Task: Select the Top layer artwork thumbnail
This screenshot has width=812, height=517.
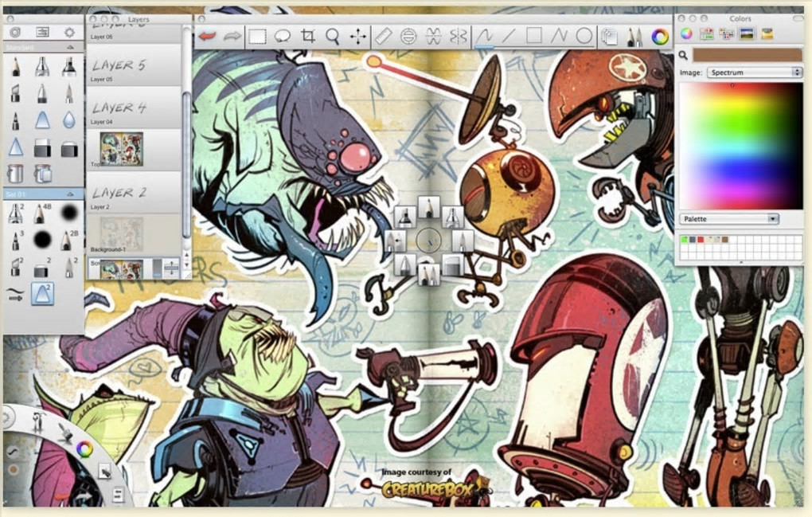Action: coord(122,149)
